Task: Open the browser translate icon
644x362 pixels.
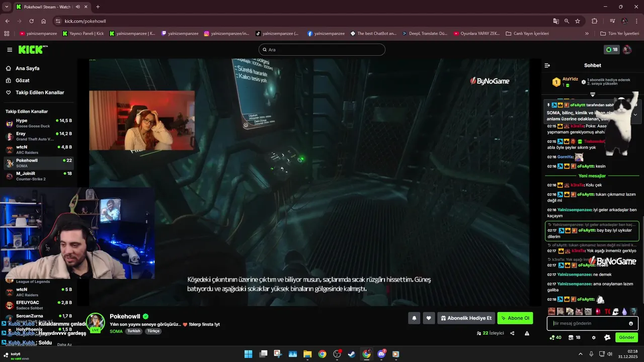Action: pos(556,21)
